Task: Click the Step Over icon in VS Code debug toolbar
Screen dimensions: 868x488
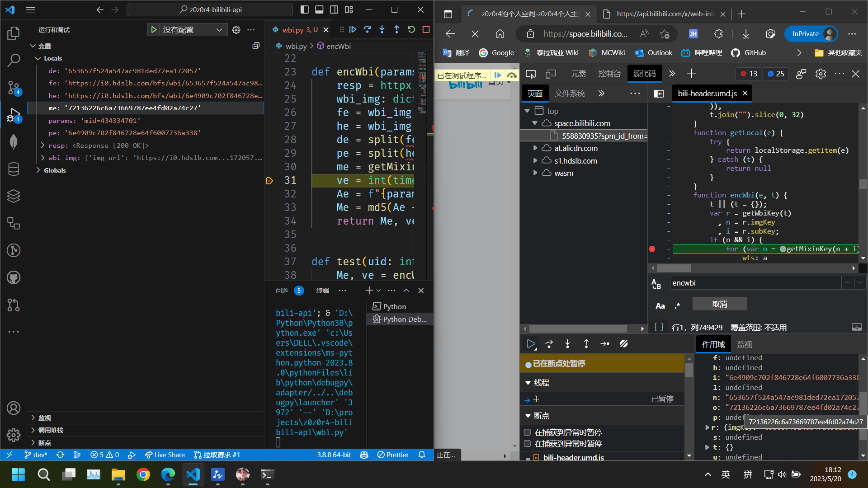Action: [x=368, y=29]
